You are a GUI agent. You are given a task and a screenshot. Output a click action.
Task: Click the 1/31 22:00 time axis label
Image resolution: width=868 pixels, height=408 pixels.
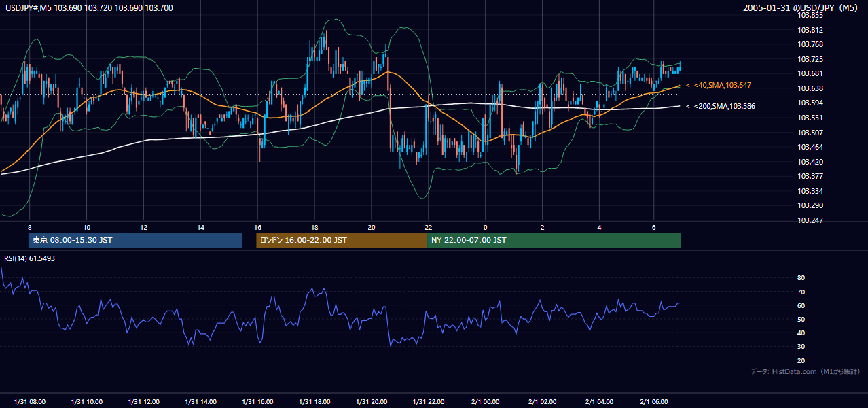pyautogui.click(x=429, y=401)
